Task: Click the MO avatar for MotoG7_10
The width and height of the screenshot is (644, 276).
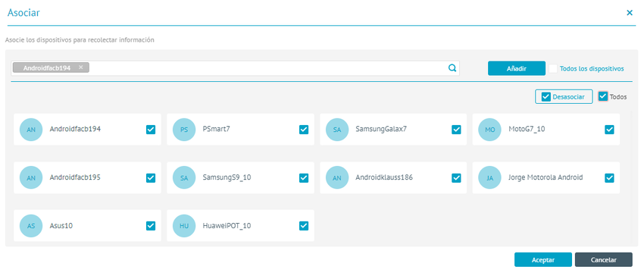Action: 490,130
